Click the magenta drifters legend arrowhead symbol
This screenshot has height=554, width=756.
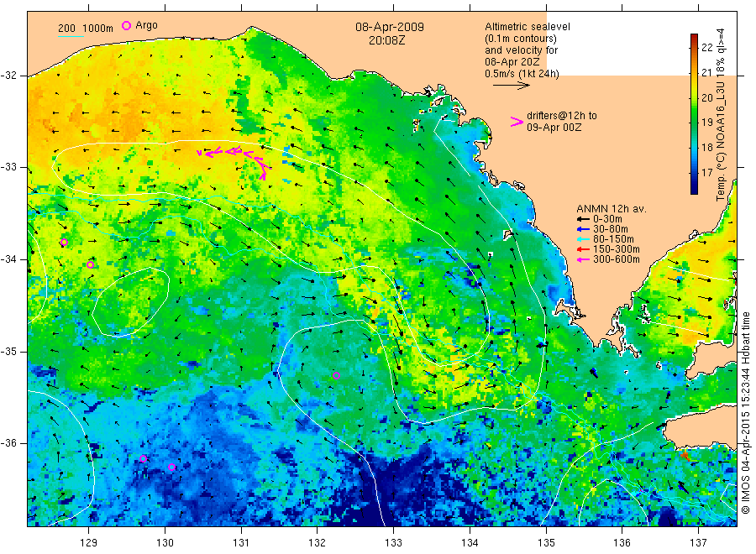[517, 122]
